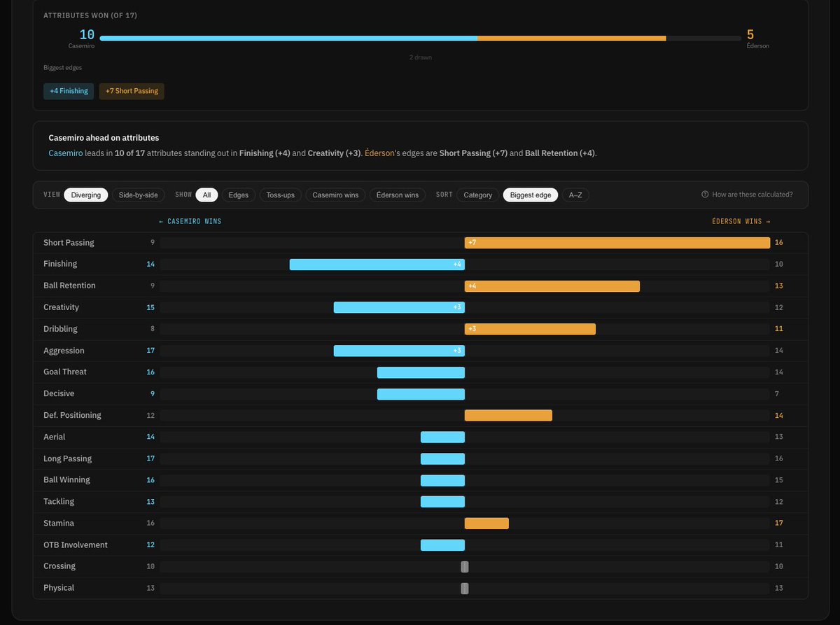Click the orange Def. Positioning bar
The height and width of the screenshot is (625, 840).
508,415
